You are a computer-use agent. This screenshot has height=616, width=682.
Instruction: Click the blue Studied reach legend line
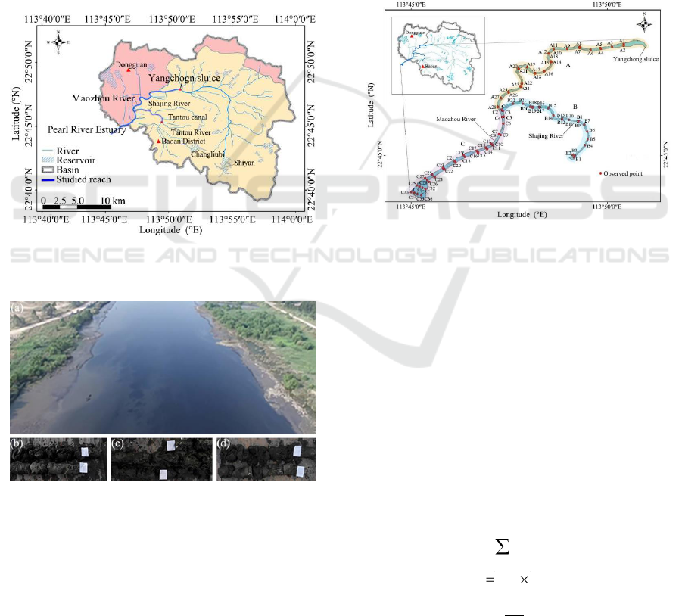click(x=53, y=179)
